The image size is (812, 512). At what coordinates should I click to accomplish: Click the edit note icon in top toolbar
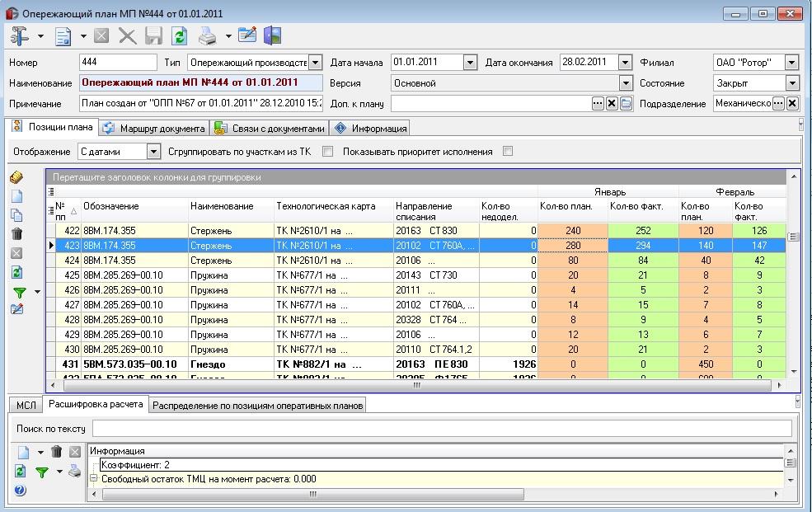click(x=247, y=35)
